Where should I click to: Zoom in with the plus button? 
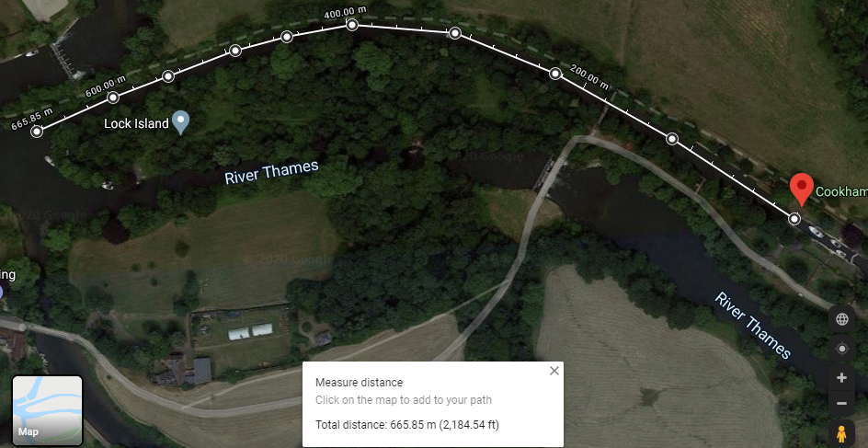pyautogui.click(x=842, y=378)
